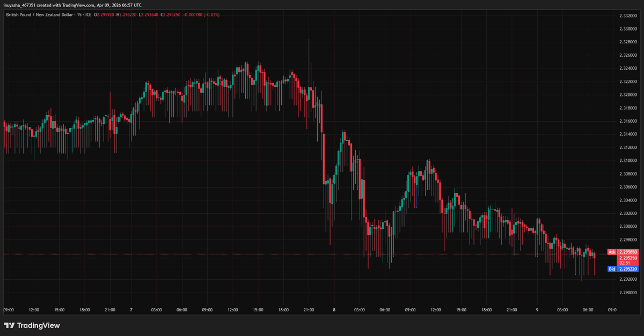Click the high value H2.296220
644x336 pixels.
coord(127,14)
